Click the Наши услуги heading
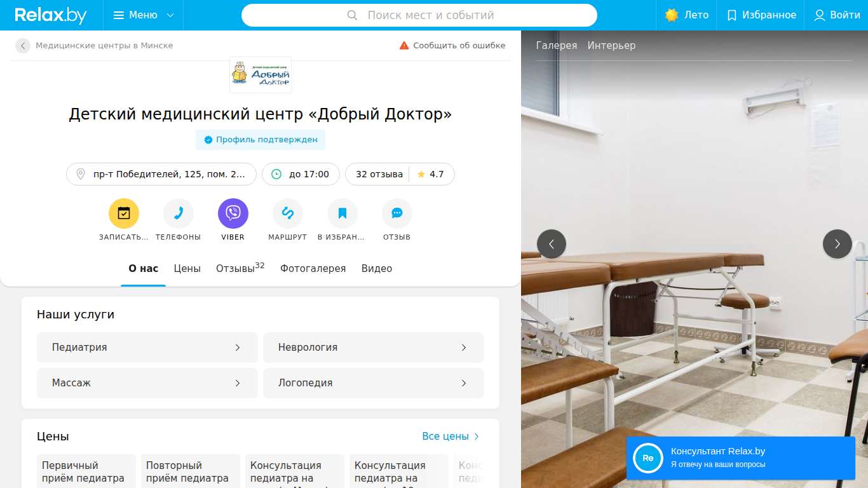Viewport: 868px width, 488px height. point(76,315)
